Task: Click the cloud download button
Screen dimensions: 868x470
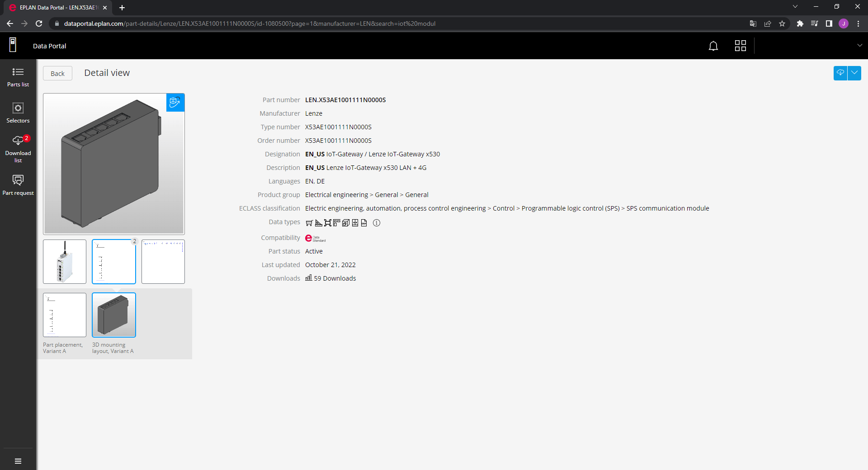Action: pyautogui.click(x=840, y=73)
